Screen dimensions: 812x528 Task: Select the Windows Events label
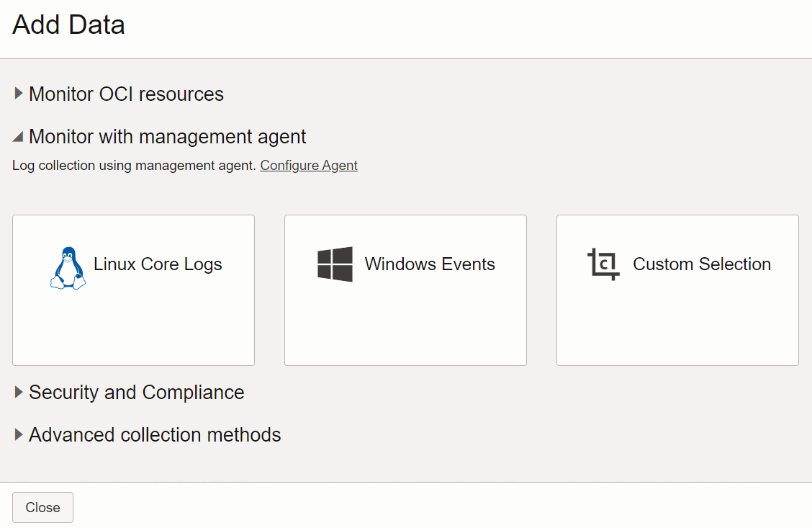point(430,264)
